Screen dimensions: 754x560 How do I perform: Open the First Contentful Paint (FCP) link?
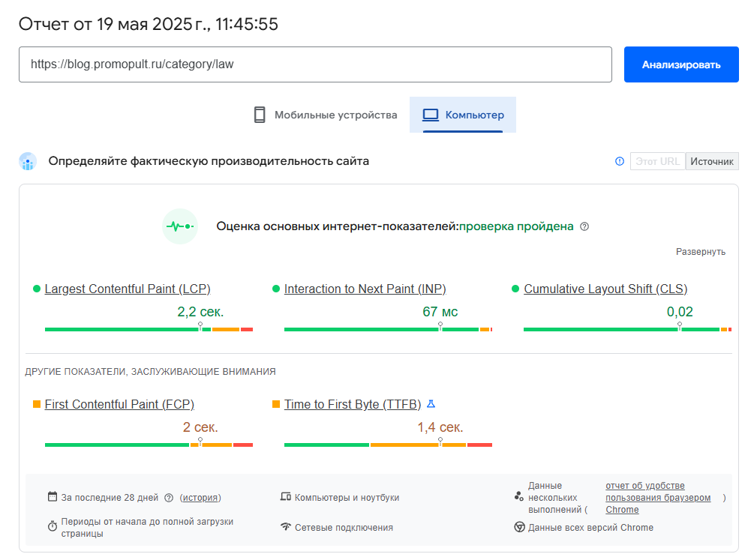click(x=119, y=404)
